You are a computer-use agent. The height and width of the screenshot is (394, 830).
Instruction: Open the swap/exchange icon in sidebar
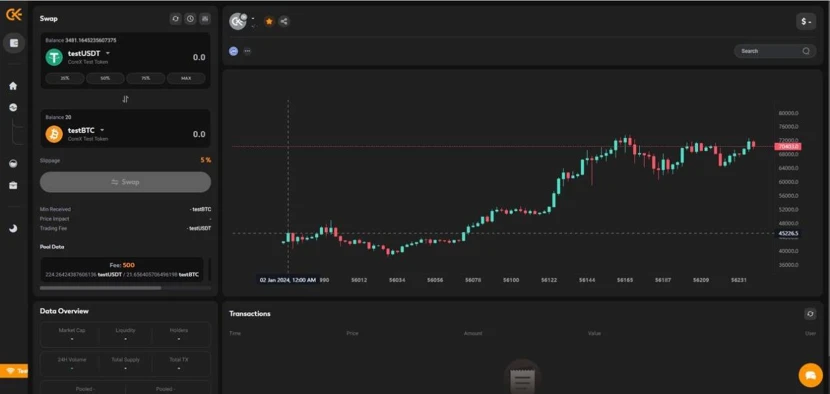(x=13, y=108)
